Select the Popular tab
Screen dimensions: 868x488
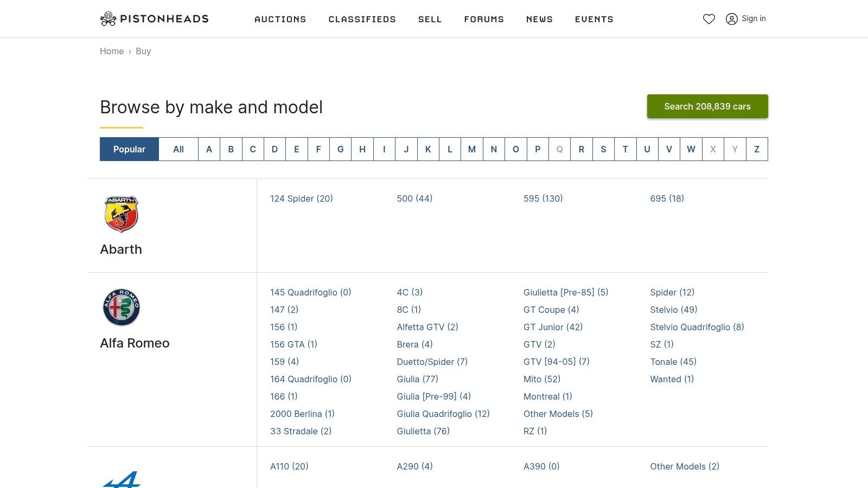click(129, 149)
